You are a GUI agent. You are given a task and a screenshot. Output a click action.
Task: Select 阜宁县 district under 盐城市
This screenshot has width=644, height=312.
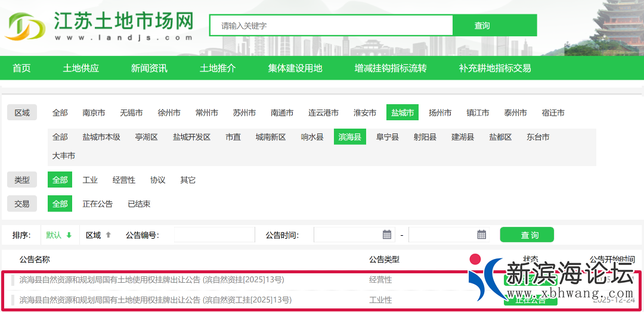click(x=388, y=137)
